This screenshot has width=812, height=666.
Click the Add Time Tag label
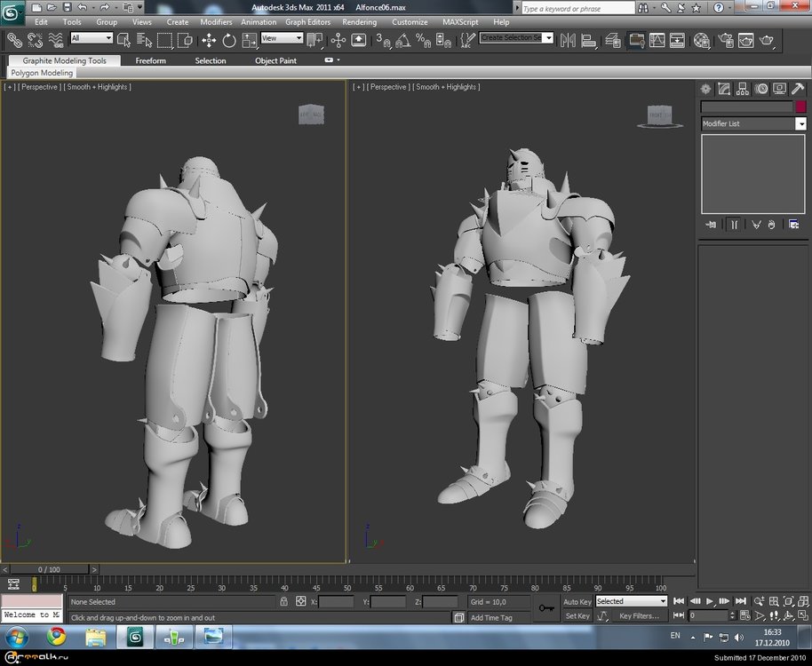click(491, 617)
